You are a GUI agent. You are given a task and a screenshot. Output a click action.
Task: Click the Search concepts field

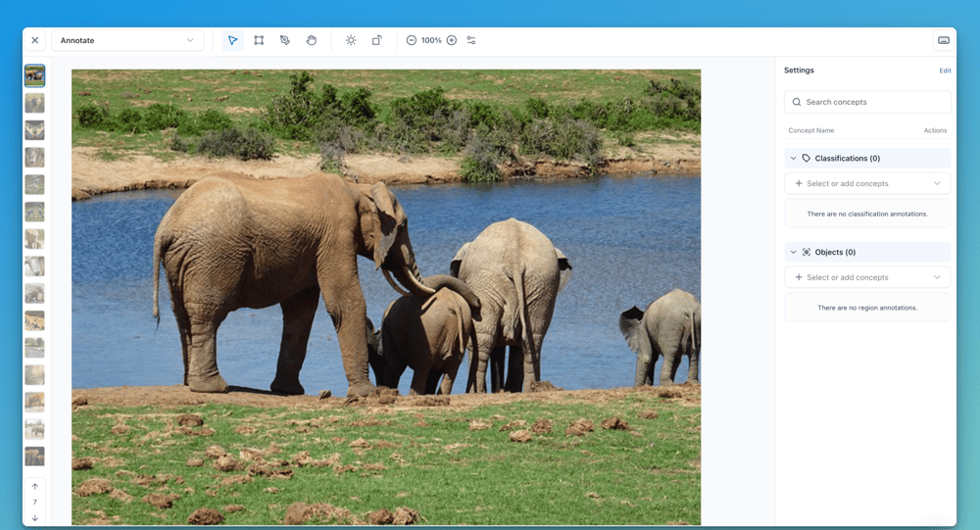tap(867, 102)
